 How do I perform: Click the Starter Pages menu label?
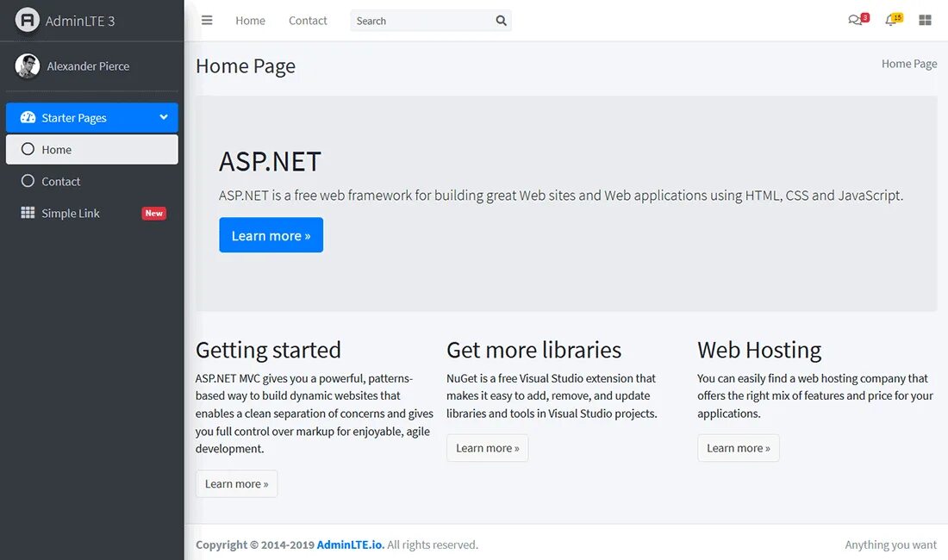[x=74, y=118]
